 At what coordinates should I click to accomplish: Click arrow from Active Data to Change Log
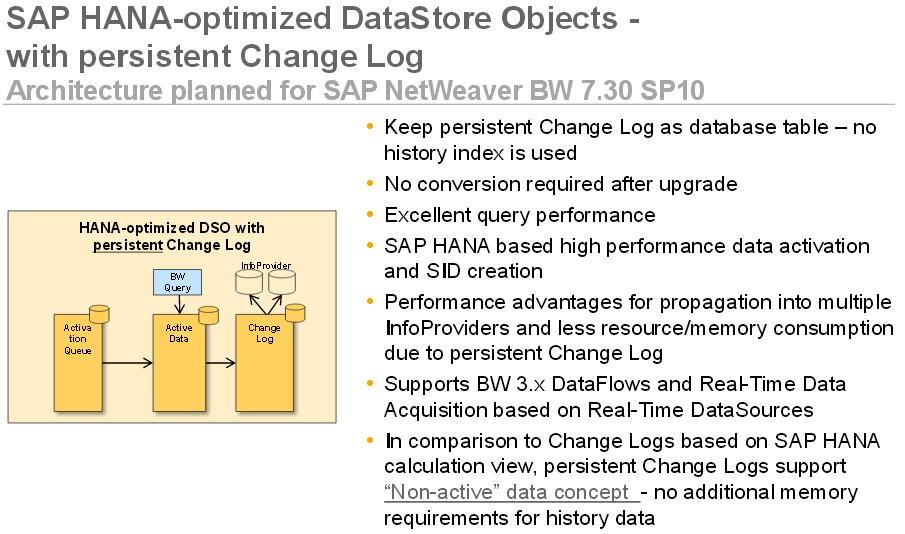218,362
